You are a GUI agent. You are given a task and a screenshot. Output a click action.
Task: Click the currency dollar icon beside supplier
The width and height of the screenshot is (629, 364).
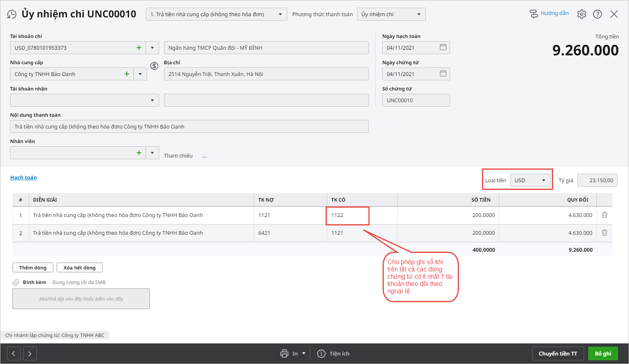(154, 66)
